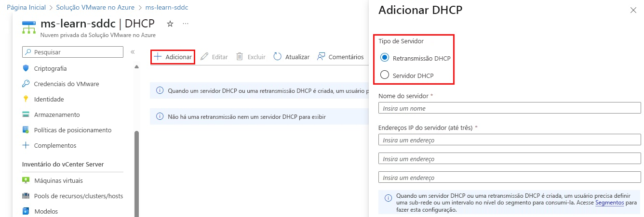This screenshot has height=217, width=644.
Task: Focus the Pesquisar search box
Action: [x=73, y=52]
